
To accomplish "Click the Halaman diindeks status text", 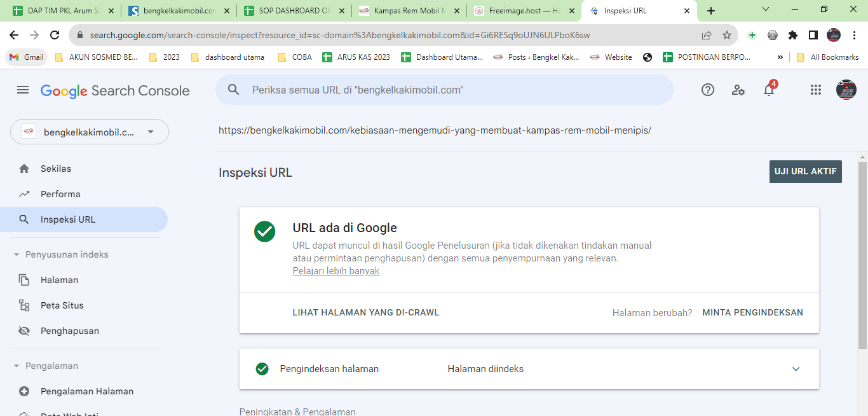I will tap(485, 369).
